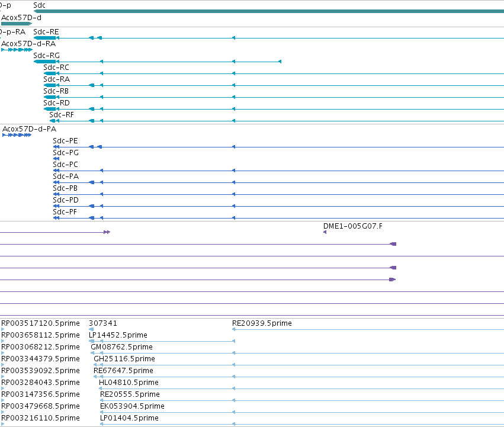Click the EK053904.5prime label
Image resolution: width=504 pixels, height=427 pixels.
pyautogui.click(x=132, y=406)
